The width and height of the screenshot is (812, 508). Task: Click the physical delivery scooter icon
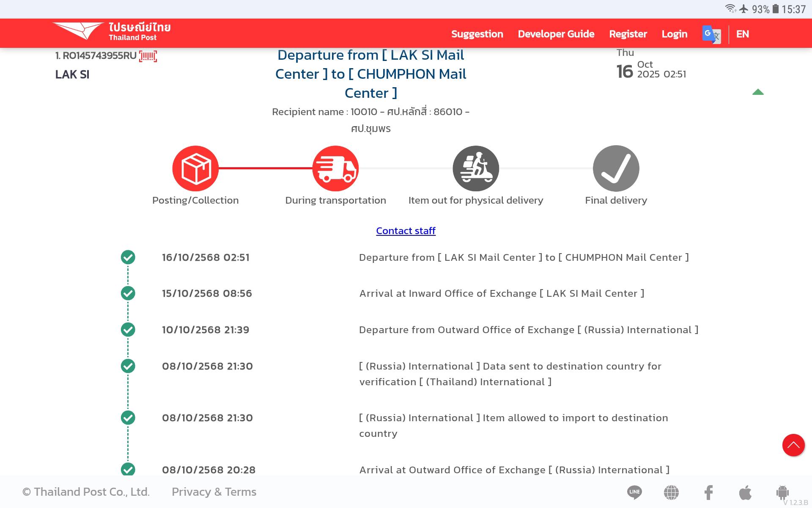pos(476,168)
